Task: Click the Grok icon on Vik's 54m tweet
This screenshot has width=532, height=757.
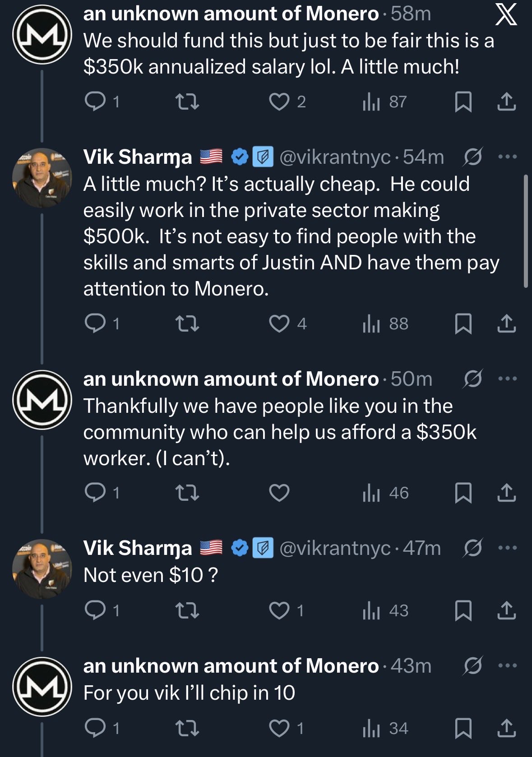Action: coord(473,157)
